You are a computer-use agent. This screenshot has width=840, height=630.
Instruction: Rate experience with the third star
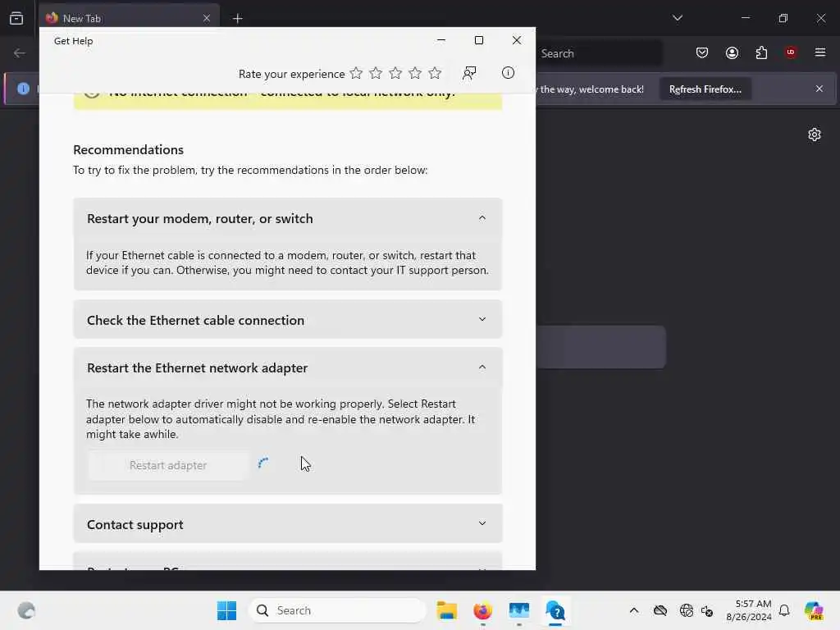395,73
